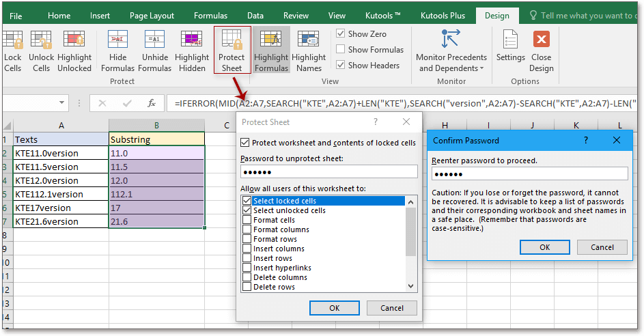Uncheck the Show Zero checkbox

tap(341, 34)
